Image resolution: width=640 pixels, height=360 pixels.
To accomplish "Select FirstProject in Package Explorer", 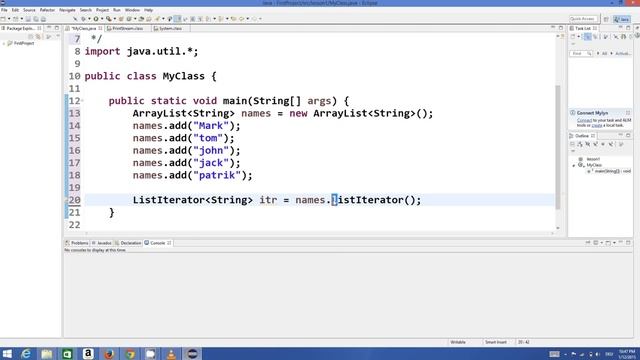I will (24, 43).
